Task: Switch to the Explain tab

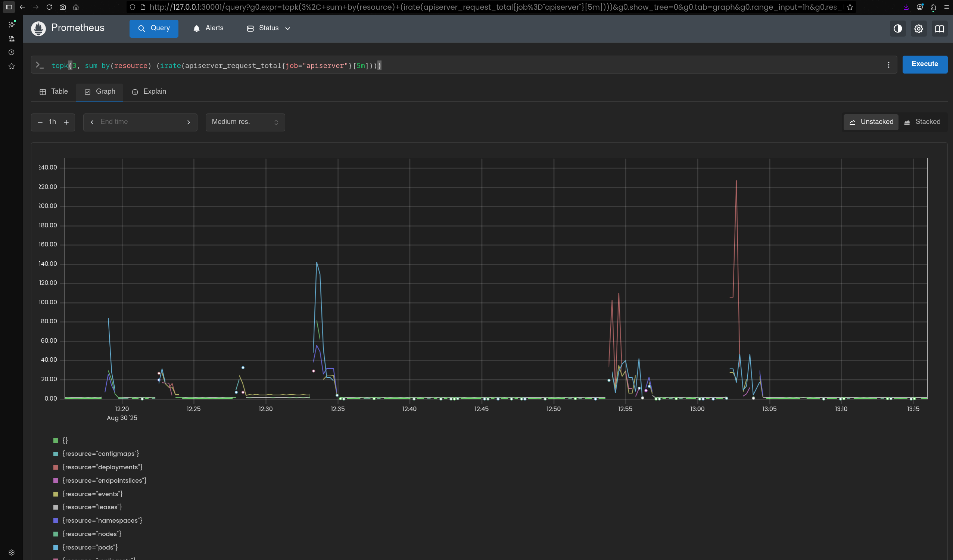Action: (149, 92)
